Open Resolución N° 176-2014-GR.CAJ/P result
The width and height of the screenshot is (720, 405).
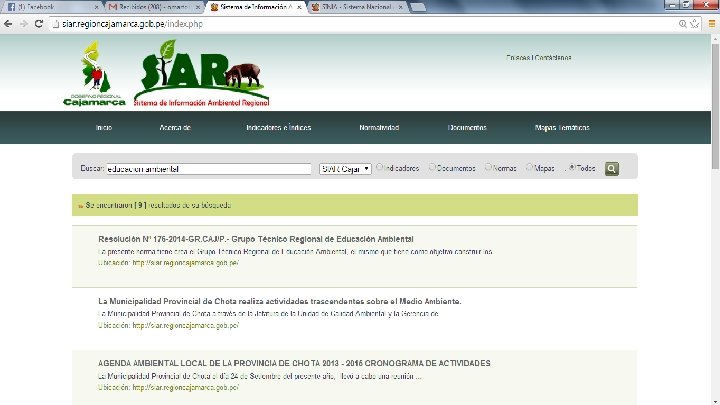point(256,239)
